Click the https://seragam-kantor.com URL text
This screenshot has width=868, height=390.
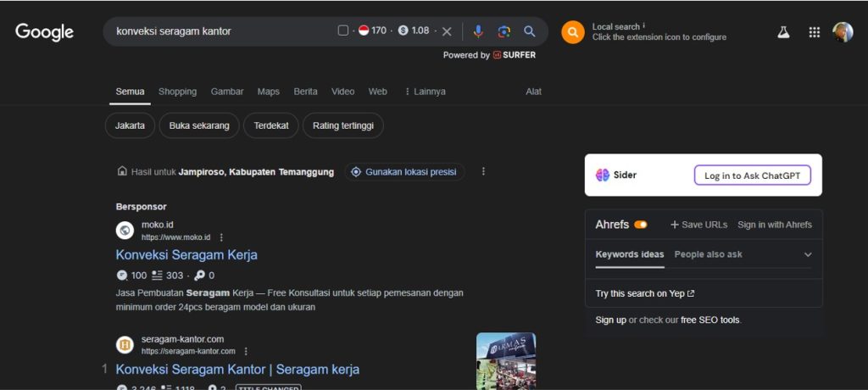tap(188, 351)
